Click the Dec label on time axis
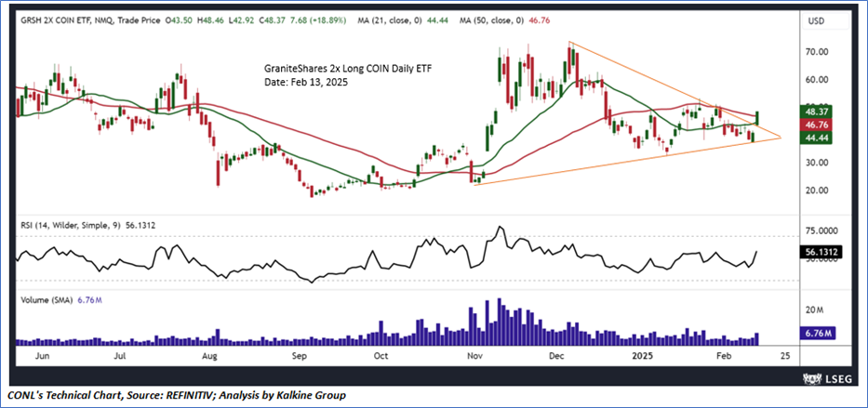The height and width of the screenshot is (408, 868). coord(555,354)
